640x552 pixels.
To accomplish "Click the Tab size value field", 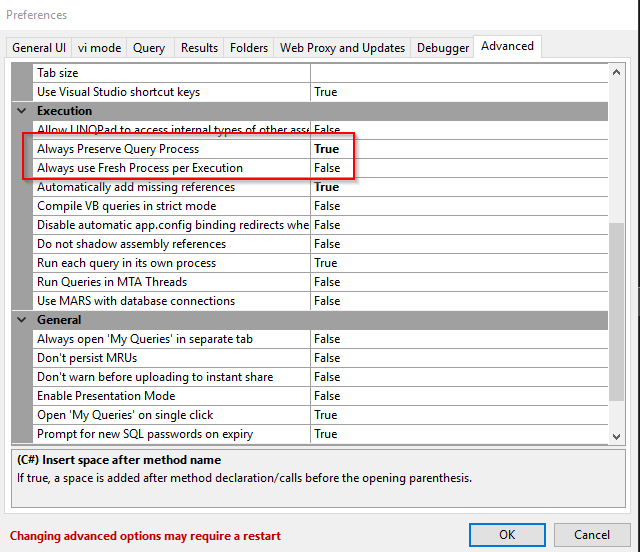I will [458, 73].
